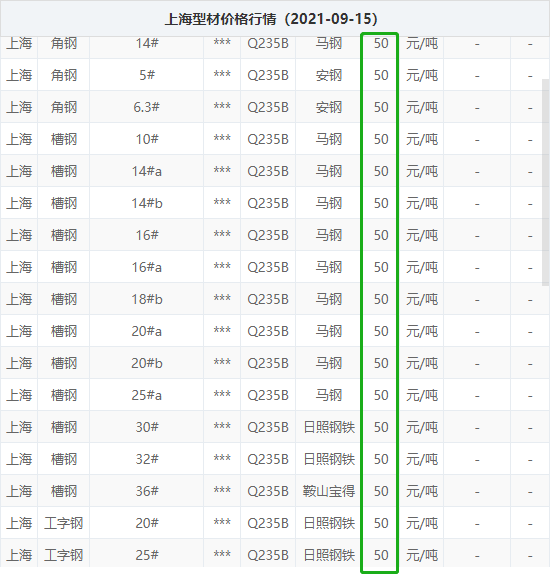The height and width of the screenshot is (575, 551).
Task: Select the 角钢 5# specification cell
Action: tap(147, 75)
